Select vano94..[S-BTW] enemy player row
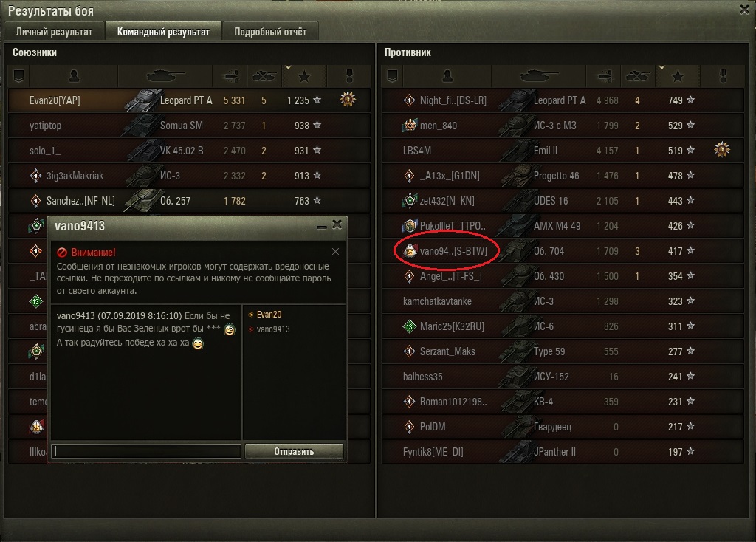Screen dimensions: 756x542 (563, 251)
